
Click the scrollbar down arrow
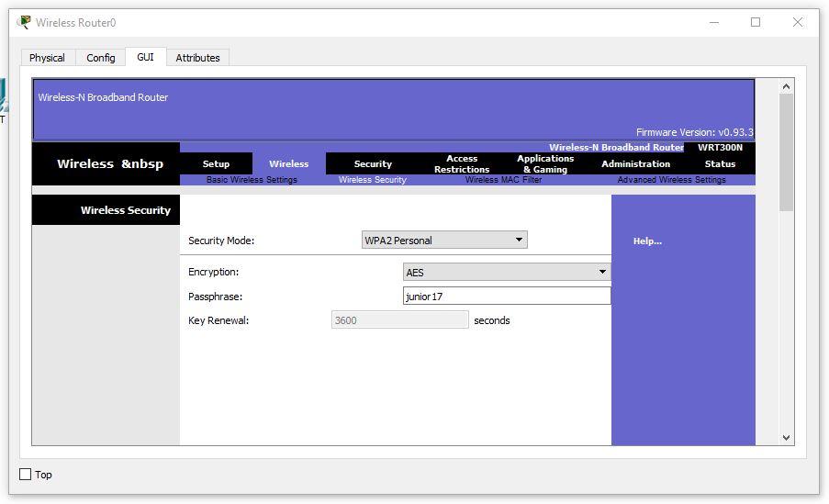[786, 437]
